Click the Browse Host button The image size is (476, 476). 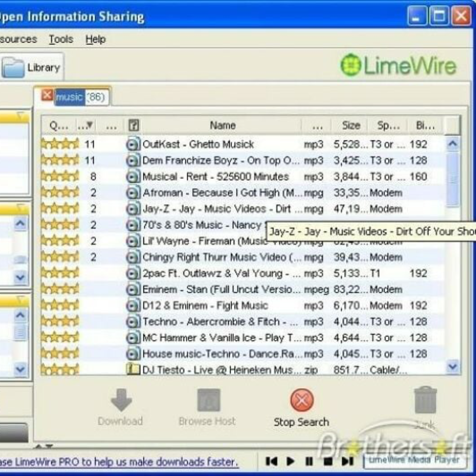coord(207,408)
